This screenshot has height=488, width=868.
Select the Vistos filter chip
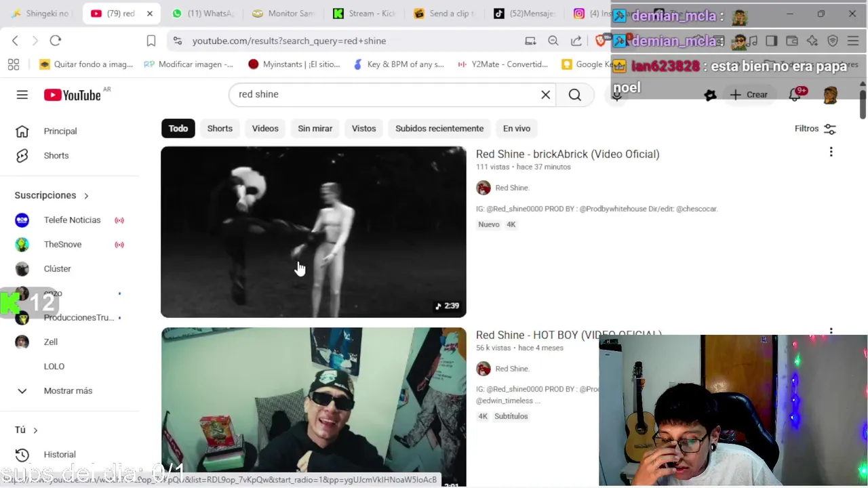[x=363, y=128]
